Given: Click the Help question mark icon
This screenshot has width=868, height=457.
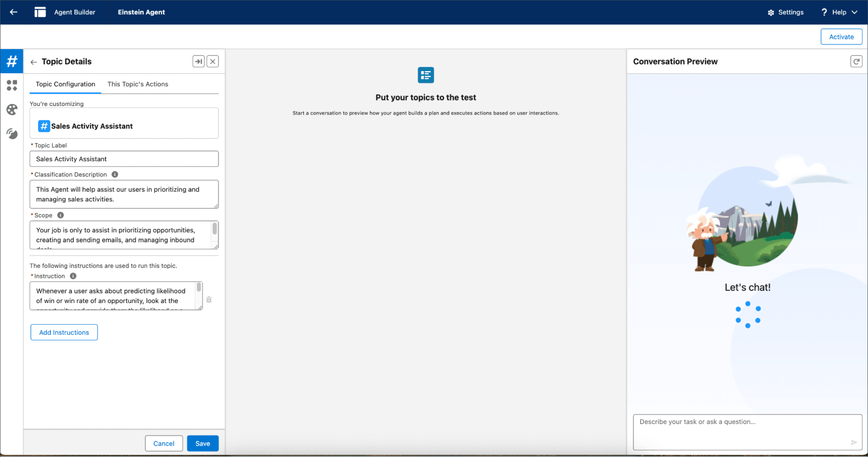Looking at the screenshot, I should click(x=824, y=12).
